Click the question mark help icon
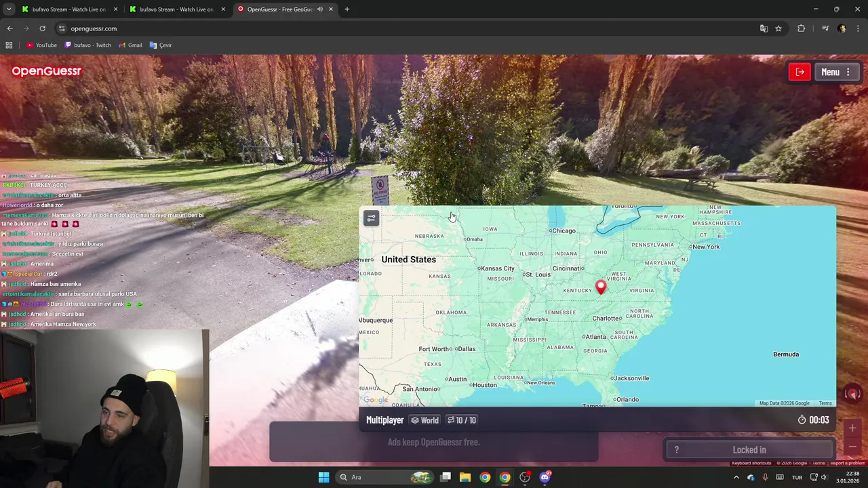868x488 pixels. click(676, 449)
